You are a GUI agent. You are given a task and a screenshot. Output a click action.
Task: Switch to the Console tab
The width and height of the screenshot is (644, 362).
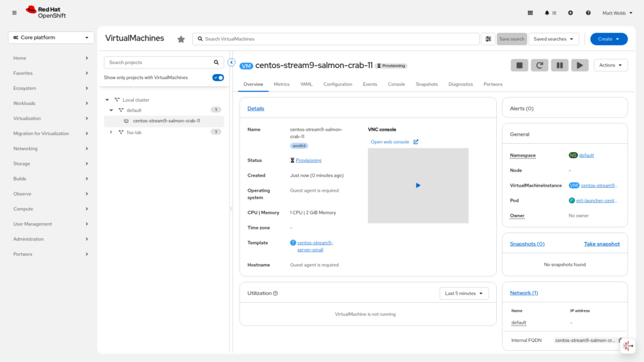(x=396, y=84)
